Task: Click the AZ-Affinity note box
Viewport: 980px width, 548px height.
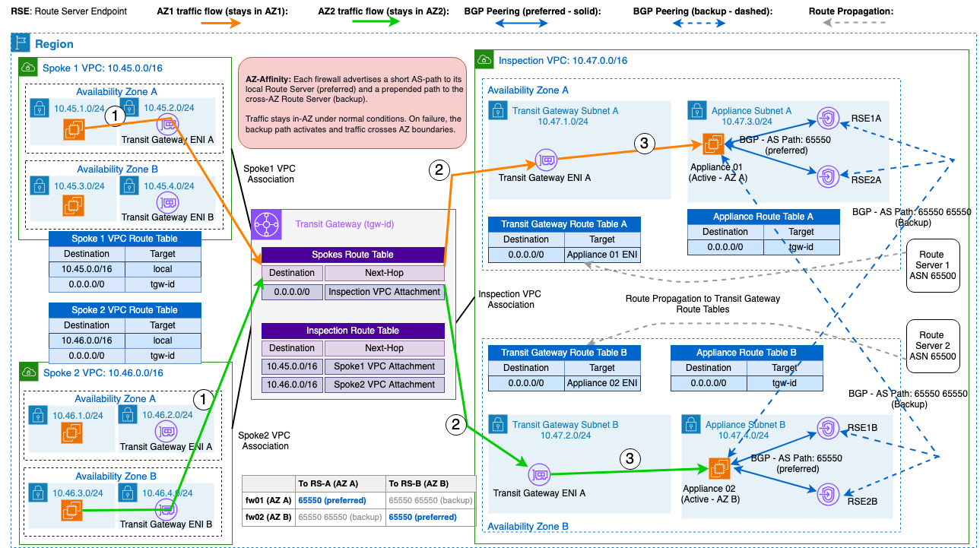Action: click(352, 103)
